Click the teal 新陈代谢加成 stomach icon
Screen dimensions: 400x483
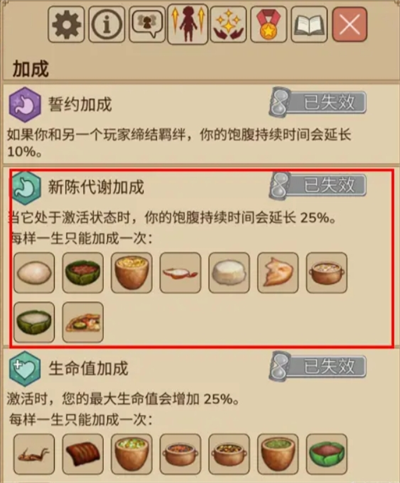click(26, 187)
